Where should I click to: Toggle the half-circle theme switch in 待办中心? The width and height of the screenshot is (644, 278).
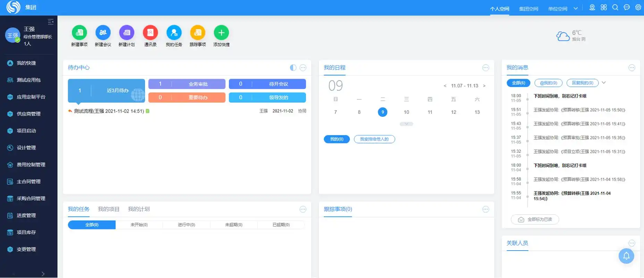click(293, 68)
